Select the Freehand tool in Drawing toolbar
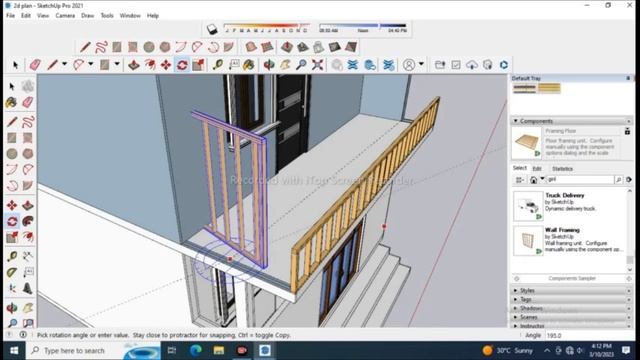Image resolution: width=640 pixels, height=360 pixels. (101, 47)
